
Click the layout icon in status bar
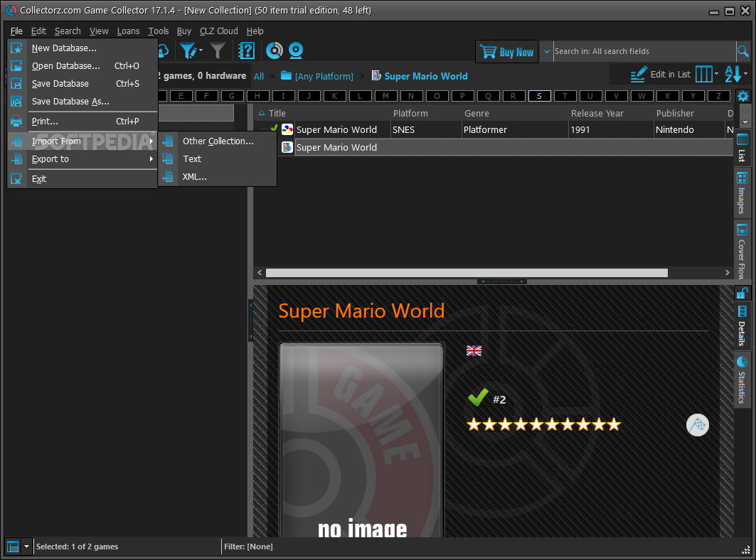tap(13, 546)
